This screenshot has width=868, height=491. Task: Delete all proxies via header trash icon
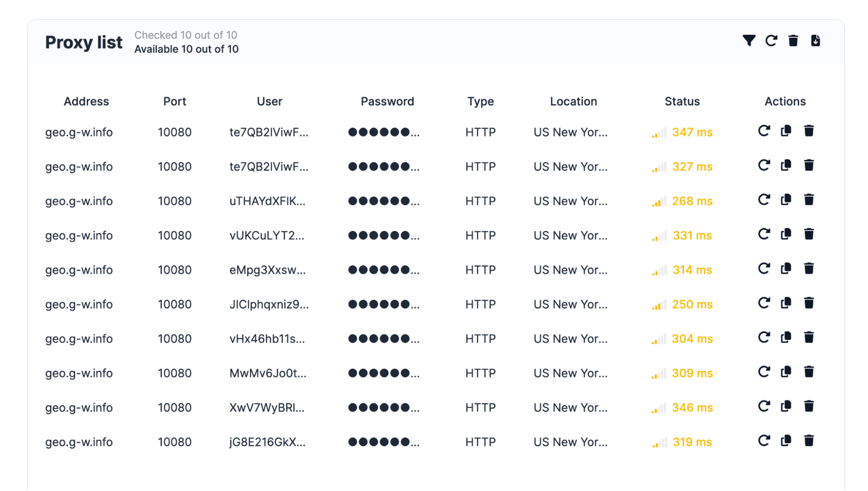click(793, 41)
